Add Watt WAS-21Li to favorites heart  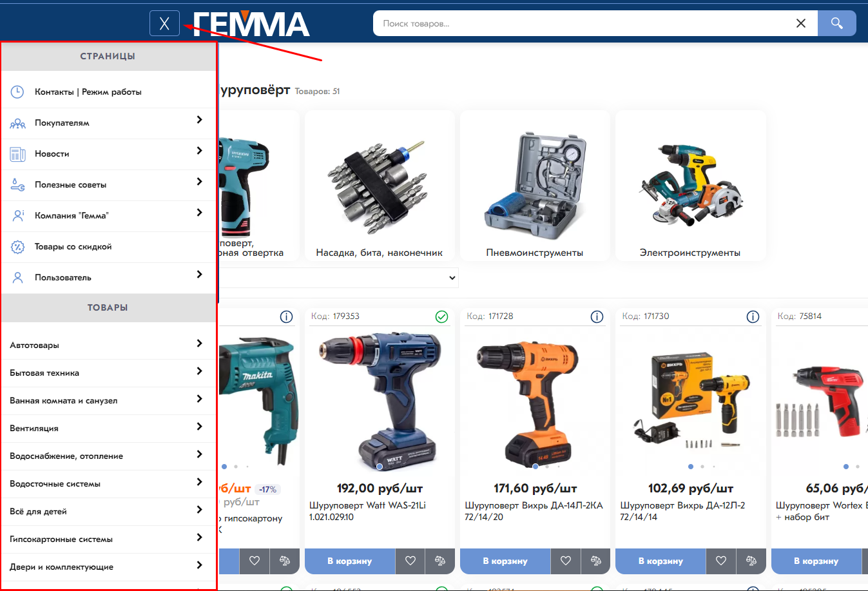[x=410, y=561]
